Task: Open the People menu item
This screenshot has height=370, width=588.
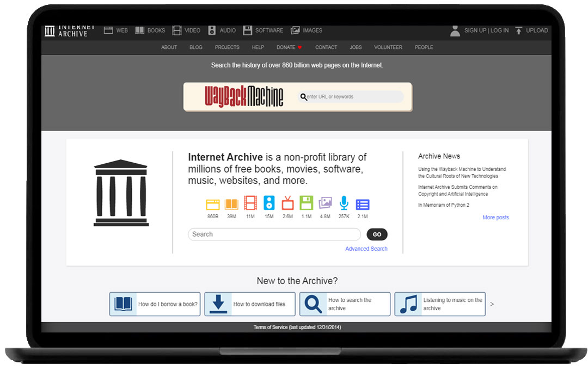Action: coord(424,47)
